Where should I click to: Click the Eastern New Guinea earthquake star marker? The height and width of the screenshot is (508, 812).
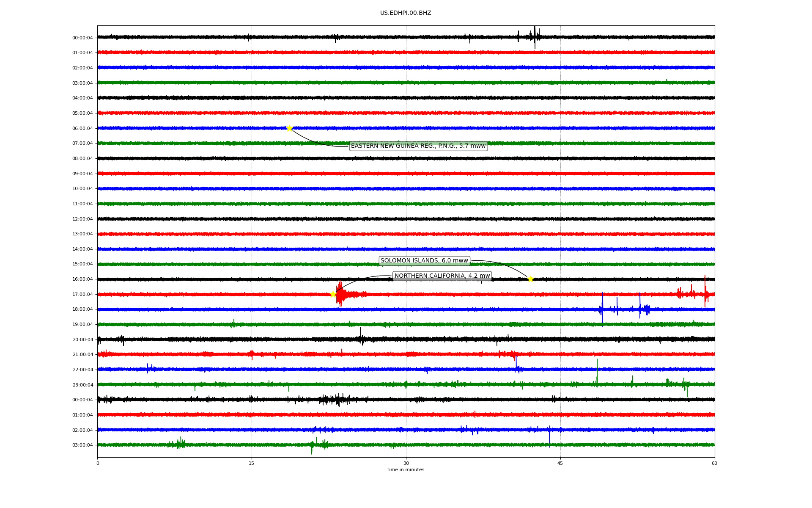click(x=289, y=128)
